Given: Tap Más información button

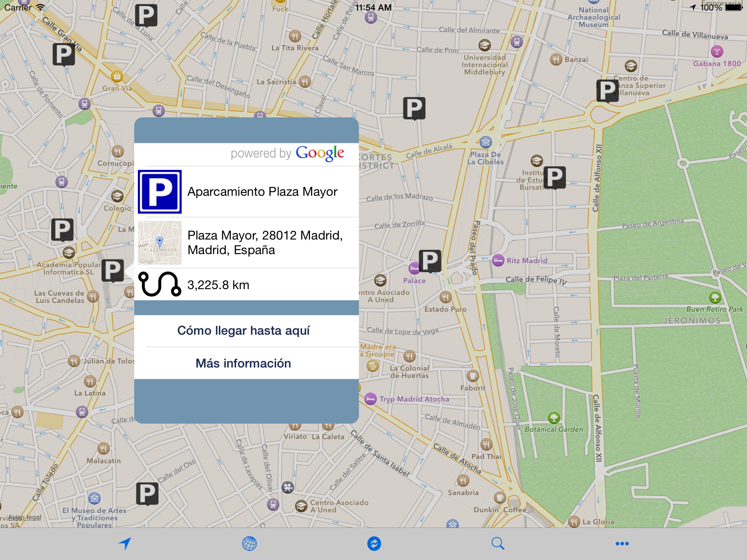Looking at the screenshot, I should [x=243, y=363].
